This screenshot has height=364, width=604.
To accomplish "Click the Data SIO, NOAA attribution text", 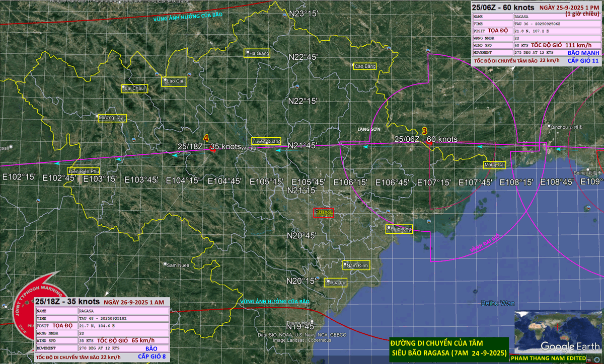I will point(302,335).
